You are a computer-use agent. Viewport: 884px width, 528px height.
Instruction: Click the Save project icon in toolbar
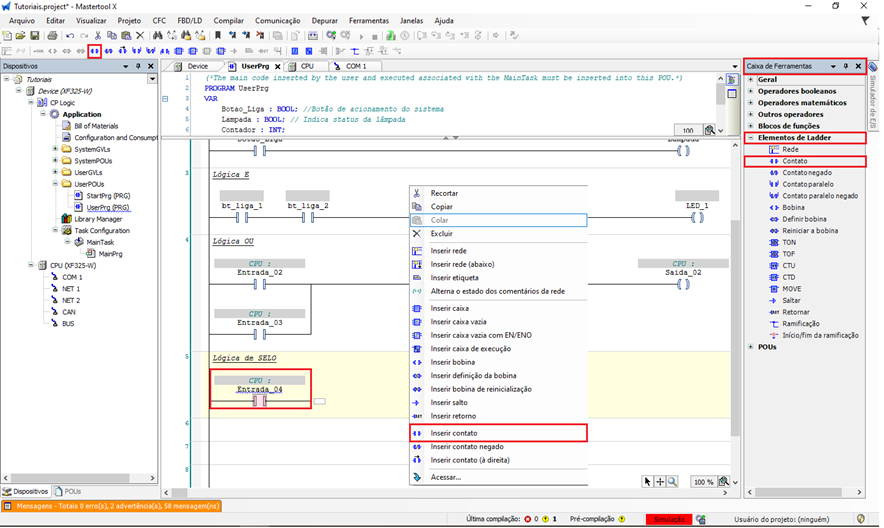tap(35, 35)
